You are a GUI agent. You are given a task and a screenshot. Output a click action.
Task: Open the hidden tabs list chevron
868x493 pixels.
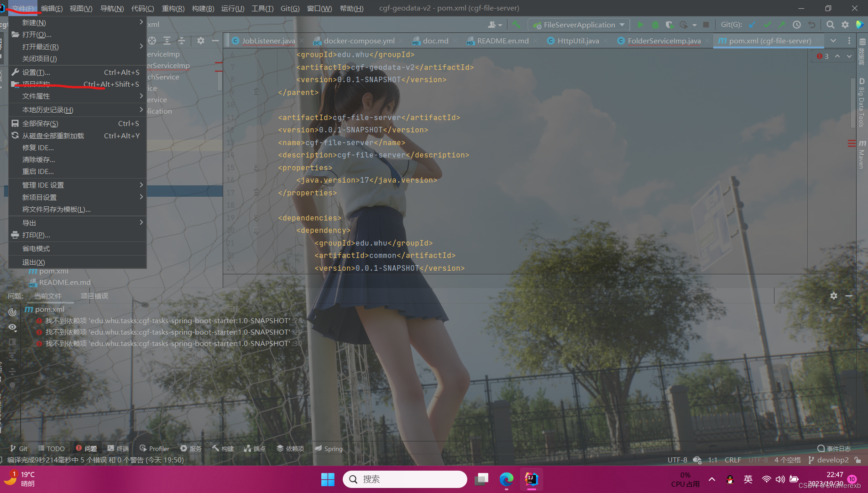pos(834,41)
